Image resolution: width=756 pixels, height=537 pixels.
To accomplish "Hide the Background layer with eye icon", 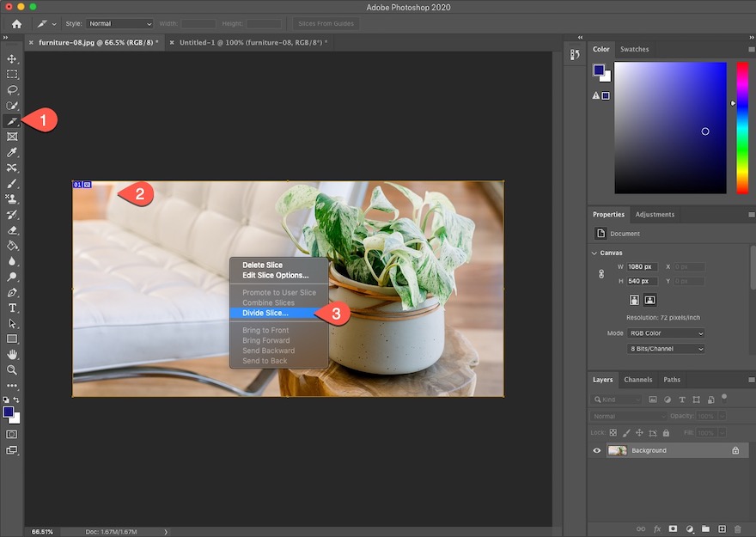I will (597, 450).
